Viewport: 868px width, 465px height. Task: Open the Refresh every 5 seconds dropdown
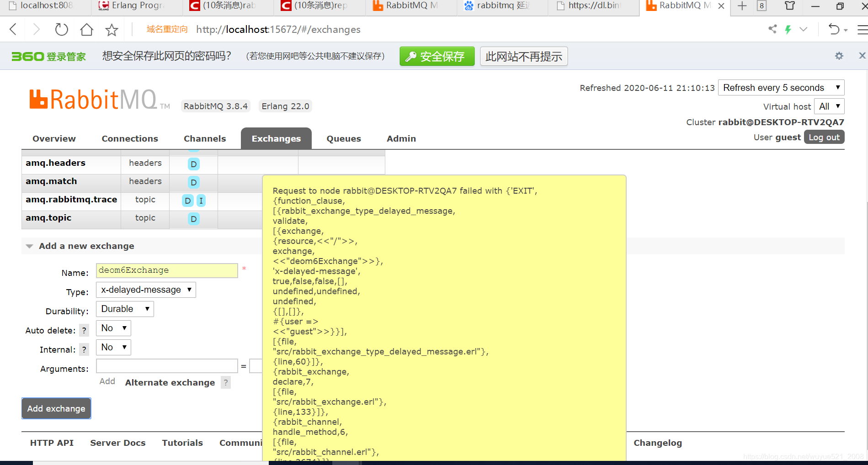[x=781, y=87]
